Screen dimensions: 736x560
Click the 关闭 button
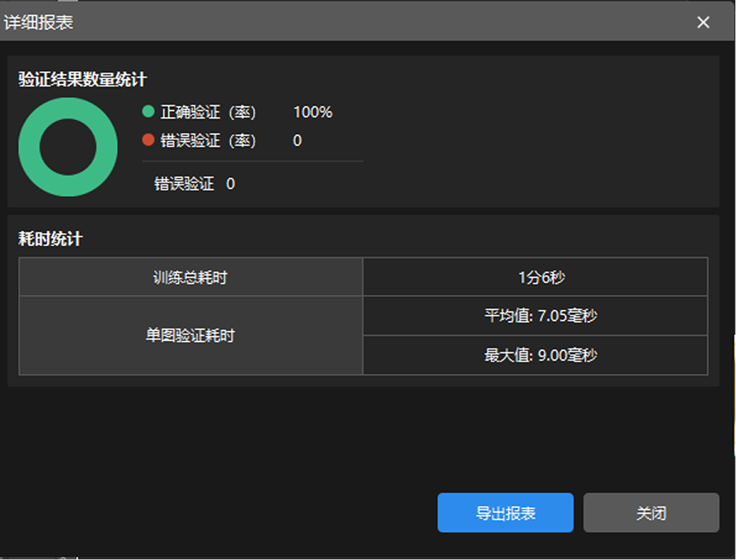(x=651, y=512)
